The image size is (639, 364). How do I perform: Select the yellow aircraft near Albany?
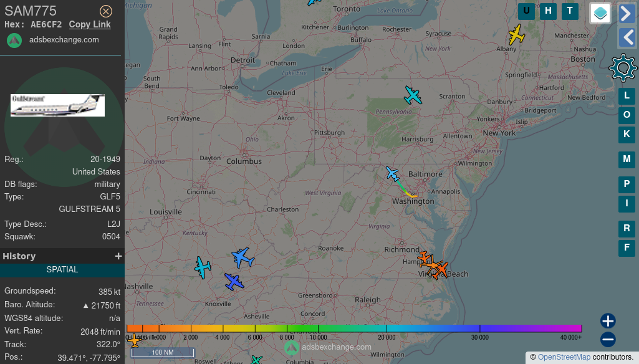pyautogui.click(x=516, y=35)
